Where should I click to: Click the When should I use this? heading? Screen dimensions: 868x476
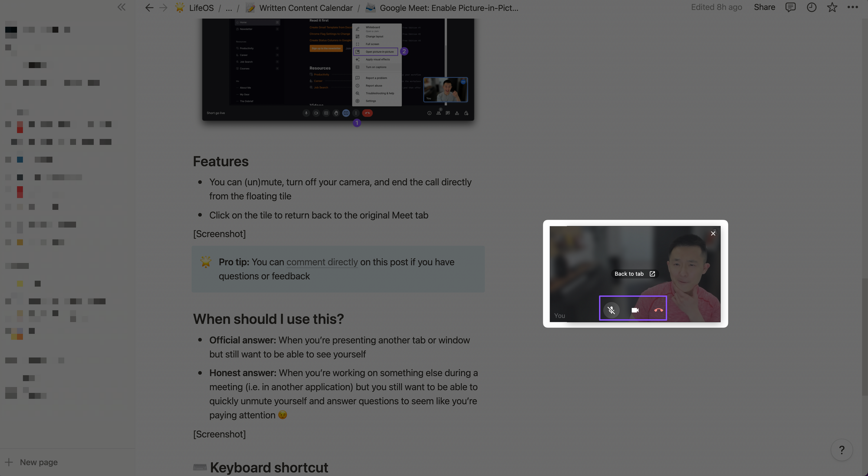(x=268, y=319)
